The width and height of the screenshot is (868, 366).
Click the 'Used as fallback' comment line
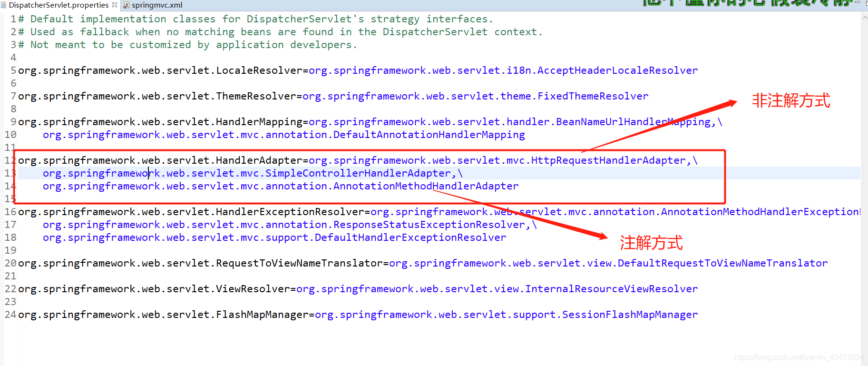281,32
